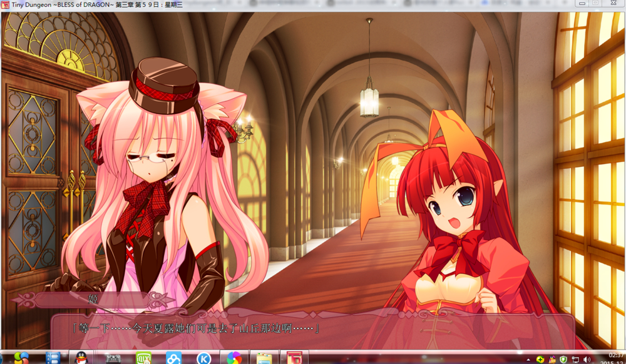Open the four-color clover taskbar icon
Image resolution: width=626 pixels, height=364 pixels.
point(21,358)
